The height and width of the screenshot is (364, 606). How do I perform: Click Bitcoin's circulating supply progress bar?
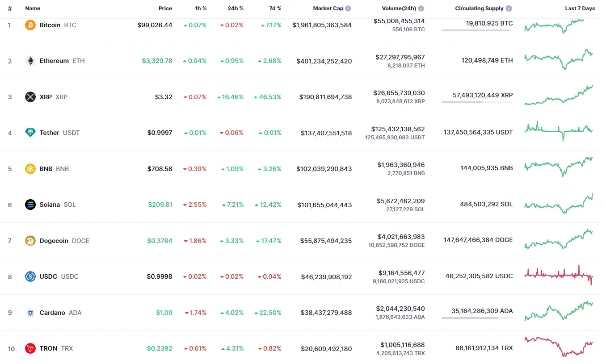477,30
